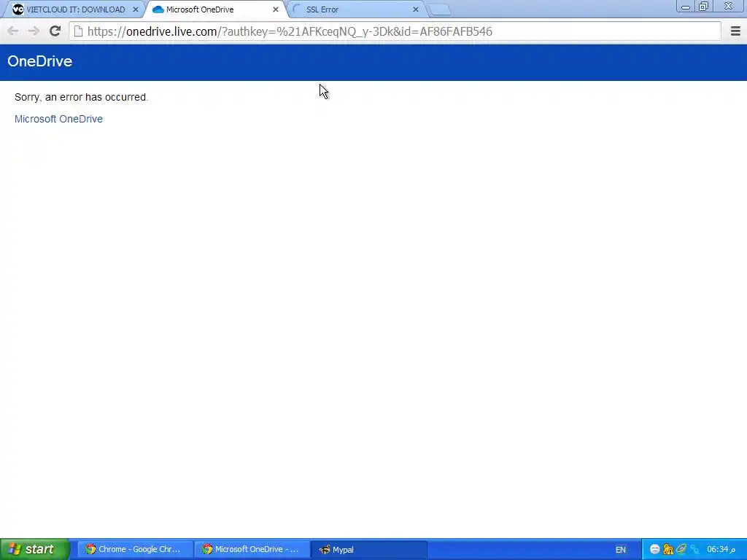Close the SSL Error tab
747x560 pixels.
[415, 9]
